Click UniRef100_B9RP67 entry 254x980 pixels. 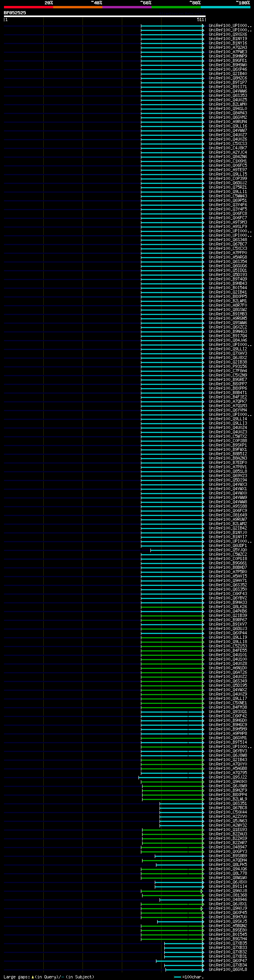pos(228,620)
